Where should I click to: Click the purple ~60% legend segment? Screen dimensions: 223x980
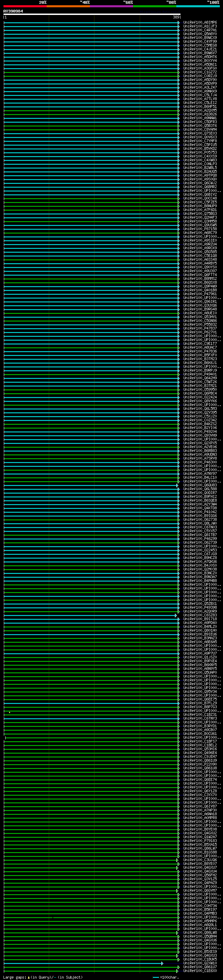[112, 6]
